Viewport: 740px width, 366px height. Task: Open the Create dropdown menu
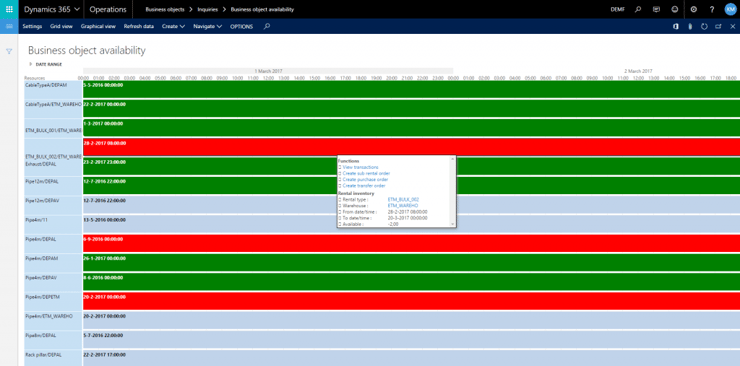173,26
